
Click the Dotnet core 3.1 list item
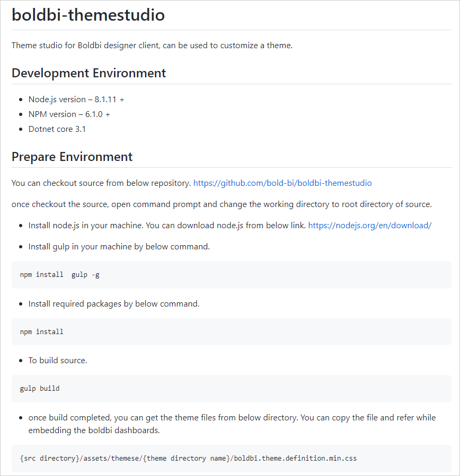pyautogui.click(x=57, y=129)
